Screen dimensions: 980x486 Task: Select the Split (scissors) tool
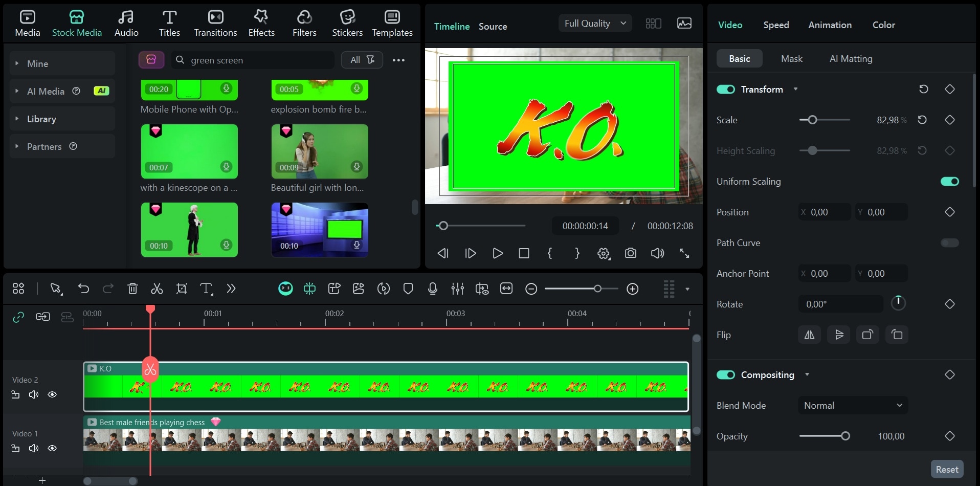[x=157, y=289]
